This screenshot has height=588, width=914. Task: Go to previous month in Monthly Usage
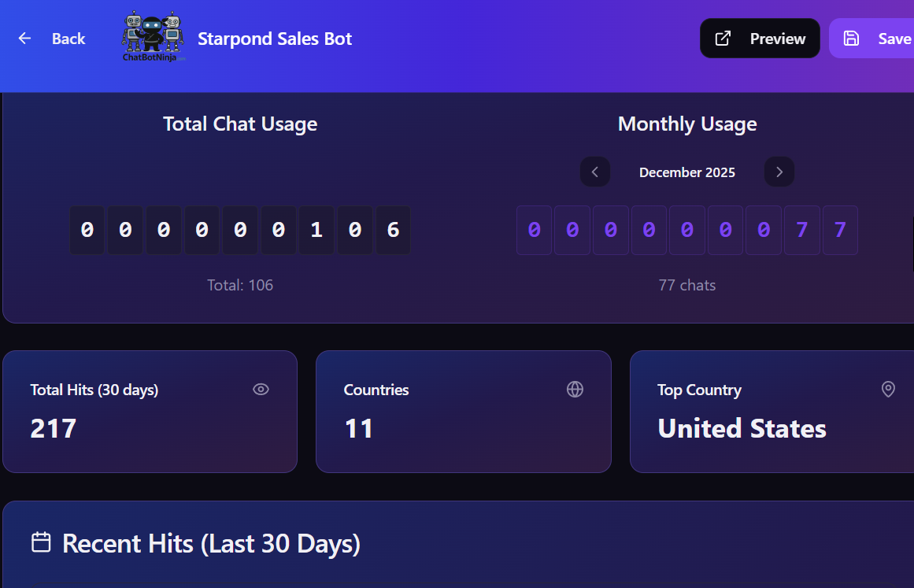[595, 172]
